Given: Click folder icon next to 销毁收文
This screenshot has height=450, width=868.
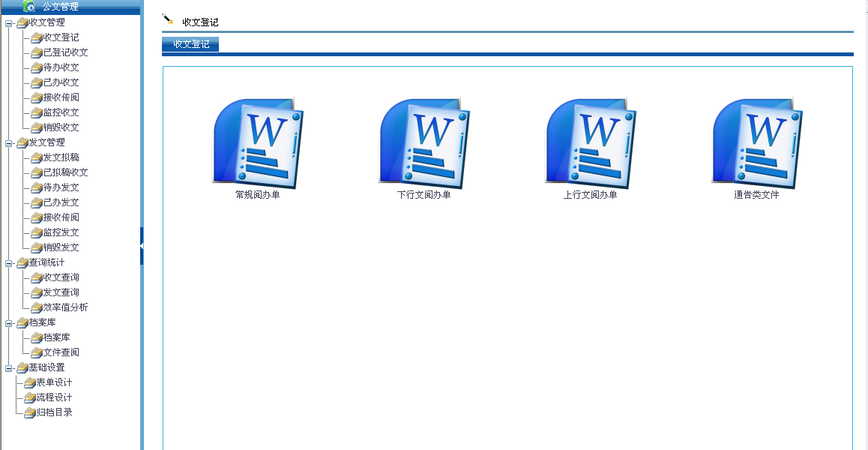Looking at the screenshot, I should click(37, 127).
